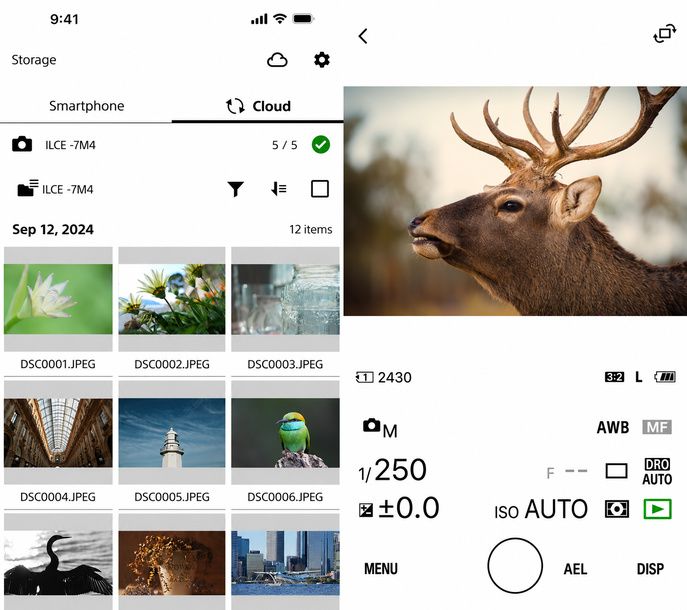Tap the deer live view image
The image size is (687, 610).
(x=515, y=201)
